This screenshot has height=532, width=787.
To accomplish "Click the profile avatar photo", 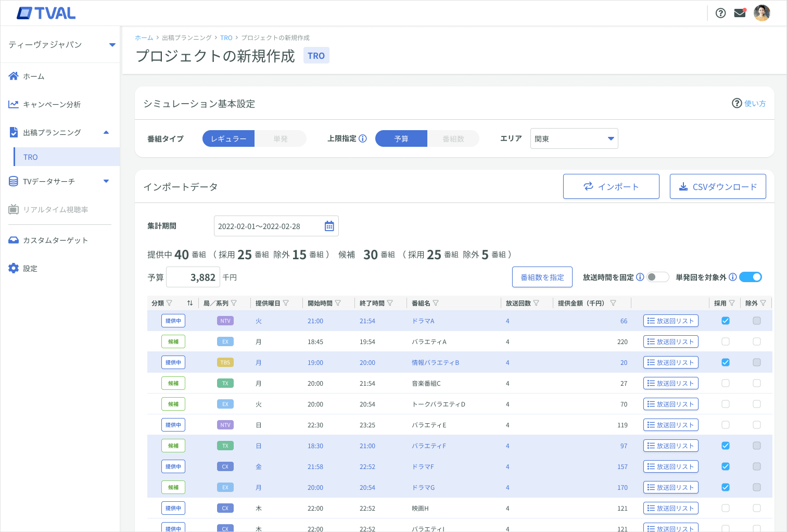I will click(761, 13).
